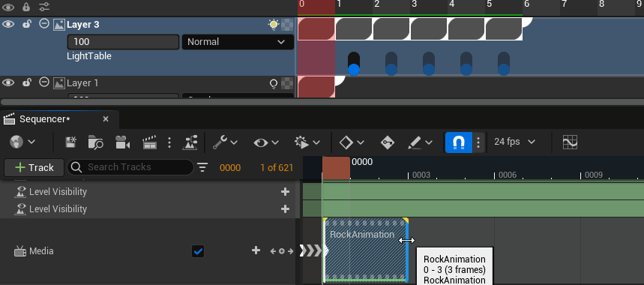Open the Curve Editor icon

(570, 142)
